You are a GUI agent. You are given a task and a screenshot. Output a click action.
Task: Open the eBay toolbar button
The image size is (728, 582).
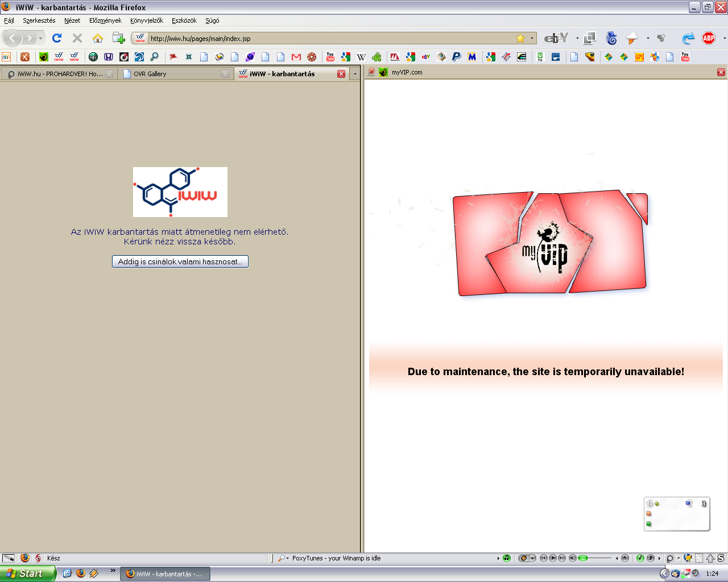point(556,38)
